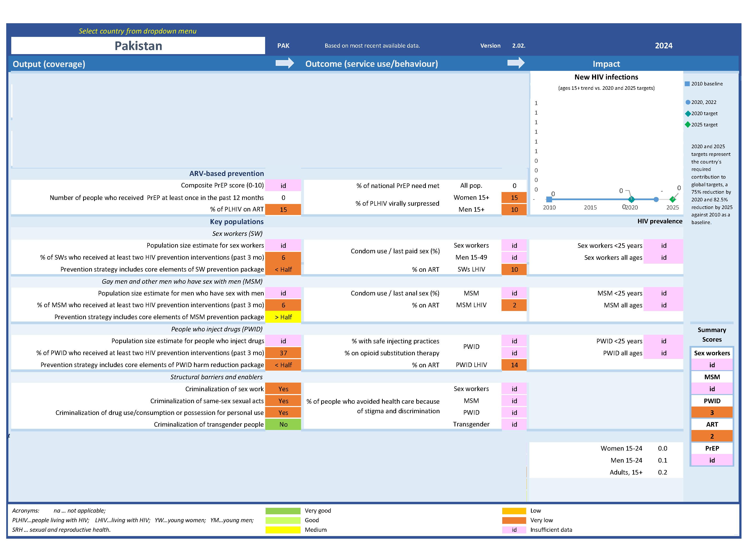The width and height of the screenshot is (747, 560).
Task: Select the PWID LHIV on ART value 14
Action: pyautogui.click(x=514, y=365)
